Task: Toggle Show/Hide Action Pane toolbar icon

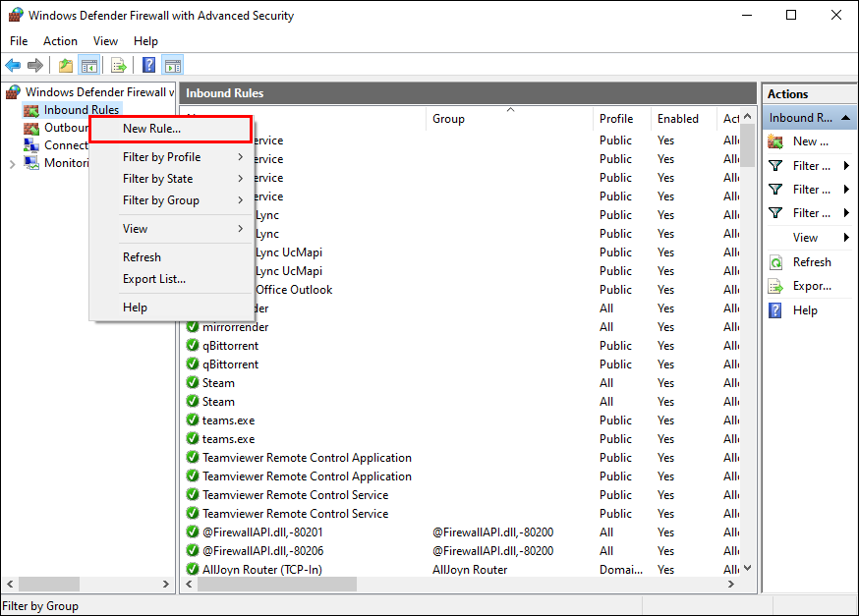Action: coord(173,66)
